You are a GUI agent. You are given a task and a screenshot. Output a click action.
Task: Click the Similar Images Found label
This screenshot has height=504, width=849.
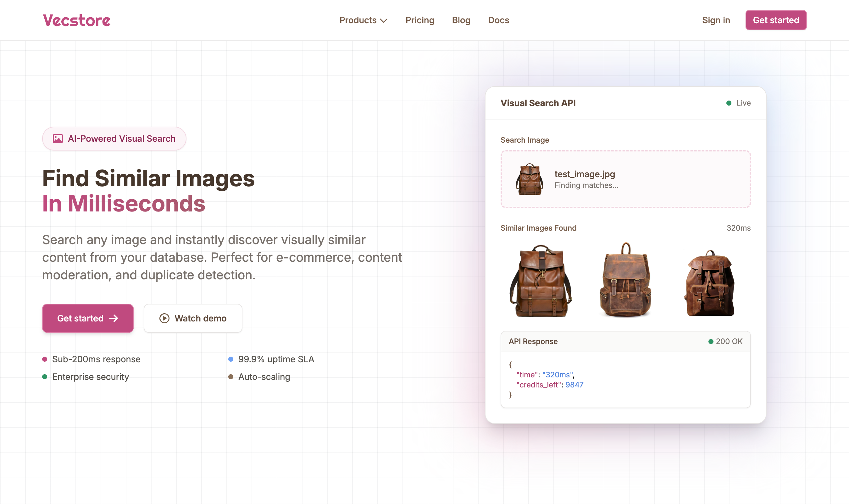[x=538, y=228]
